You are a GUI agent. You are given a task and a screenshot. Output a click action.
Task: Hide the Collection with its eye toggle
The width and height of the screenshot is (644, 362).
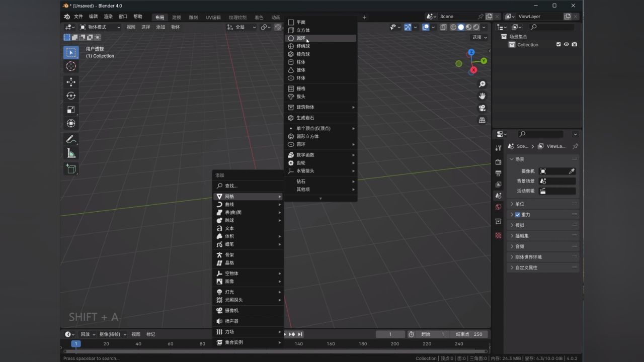(567, 44)
